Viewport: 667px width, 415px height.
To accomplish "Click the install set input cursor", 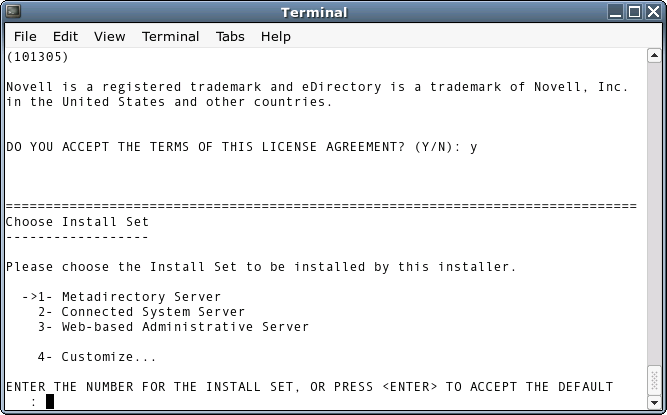I will [x=50, y=402].
